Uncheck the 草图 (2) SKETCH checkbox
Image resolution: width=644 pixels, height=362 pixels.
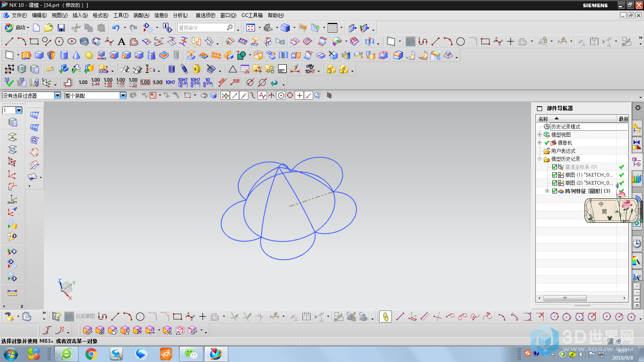[x=555, y=183]
